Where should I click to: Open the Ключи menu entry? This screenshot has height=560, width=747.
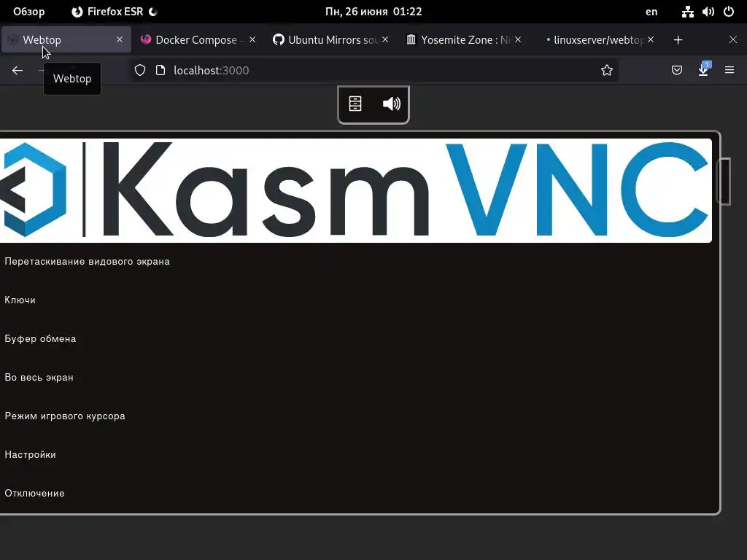(20, 300)
